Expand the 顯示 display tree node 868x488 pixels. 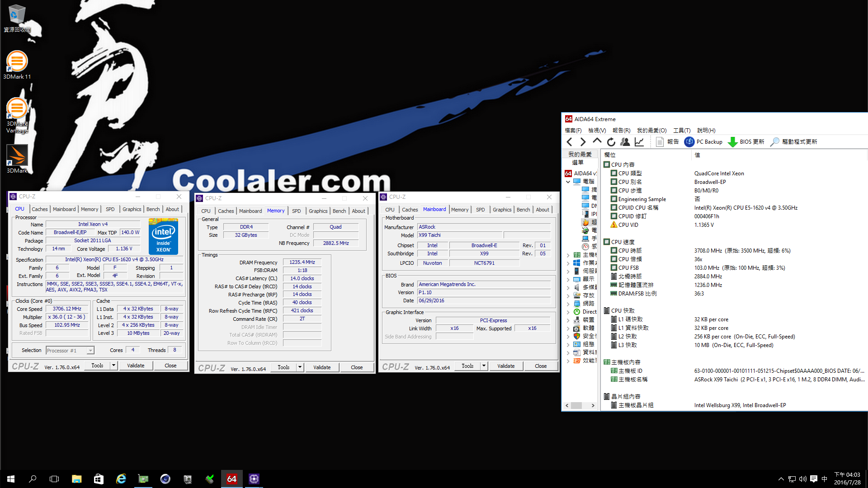click(568, 279)
